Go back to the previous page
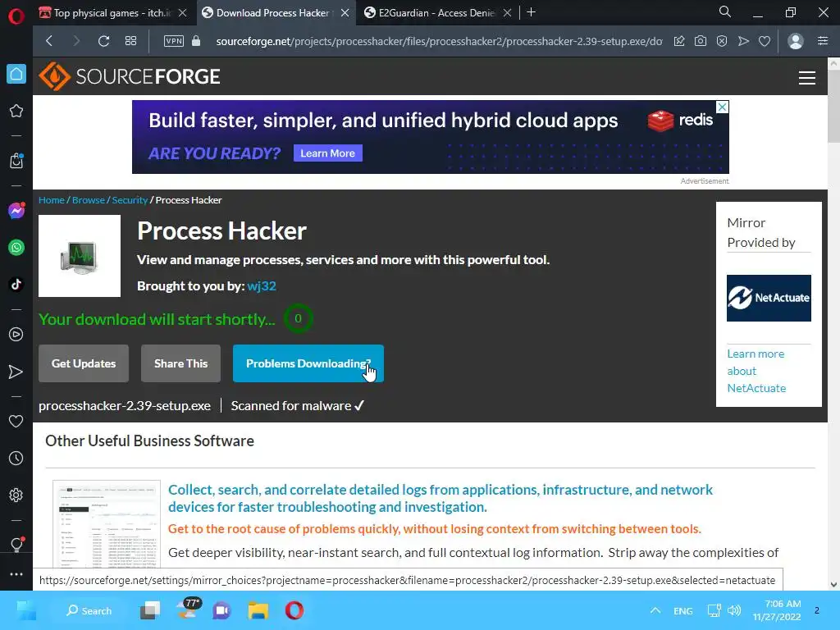840x630 pixels. (49, 41)
